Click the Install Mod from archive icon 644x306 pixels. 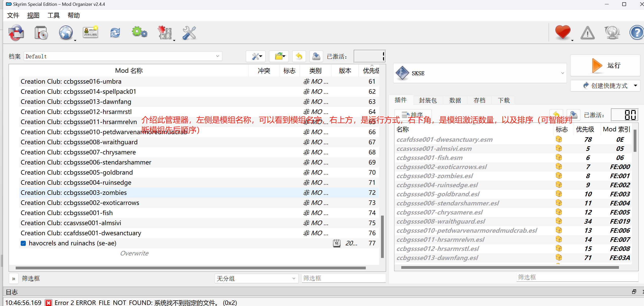(x=41, y=33)
